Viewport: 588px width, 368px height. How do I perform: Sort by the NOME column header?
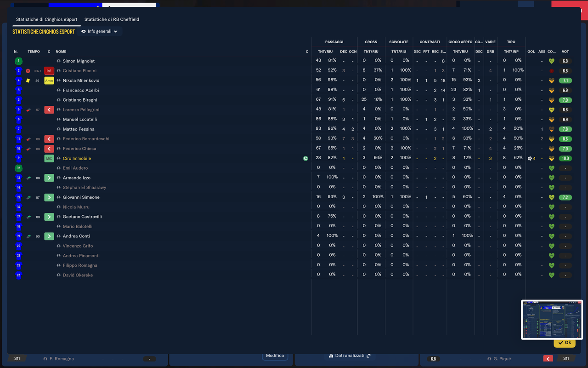click(61, 52)
